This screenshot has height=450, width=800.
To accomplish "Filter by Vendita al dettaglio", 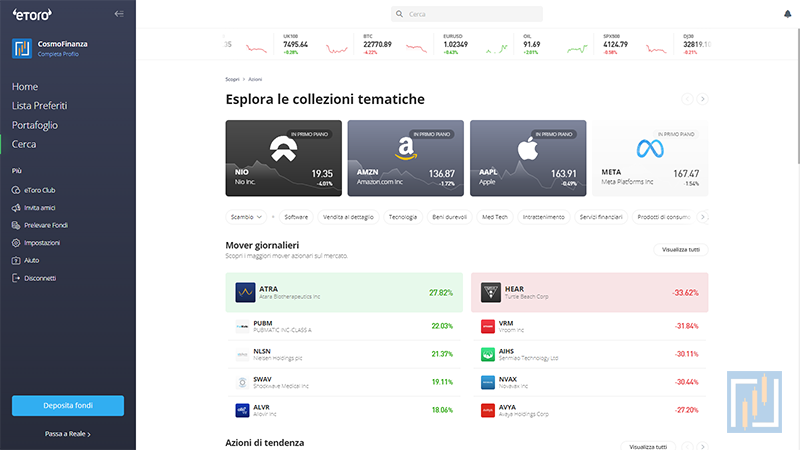I will point(348,217).
